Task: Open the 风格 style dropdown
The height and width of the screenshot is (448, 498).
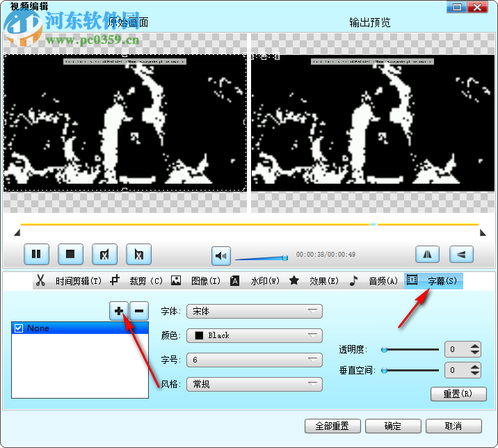Action: [255, 384]
